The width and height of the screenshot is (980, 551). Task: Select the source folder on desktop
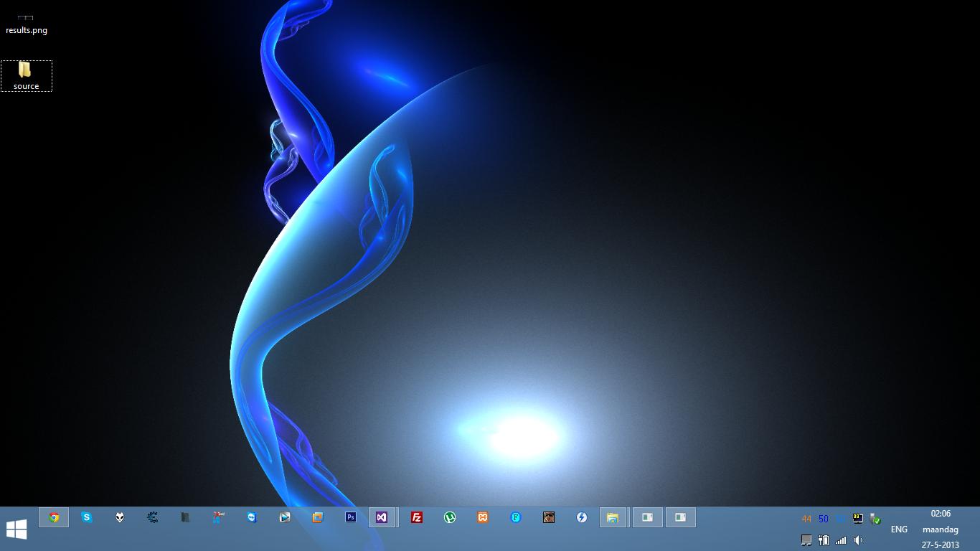26,76
